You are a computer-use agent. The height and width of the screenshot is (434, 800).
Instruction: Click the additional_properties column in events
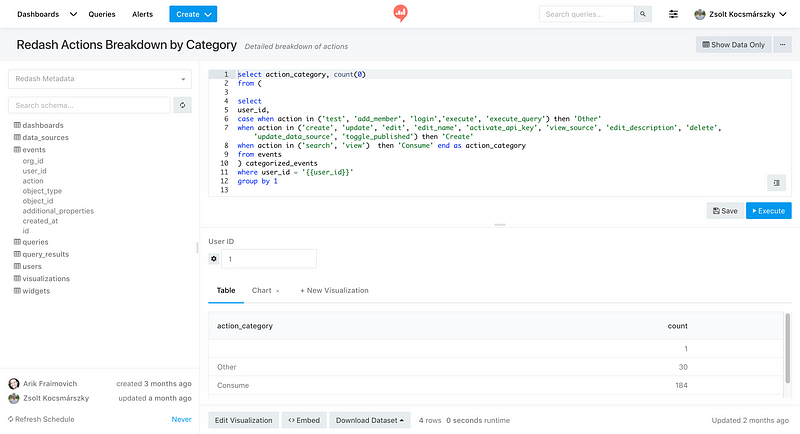[58, 211]
